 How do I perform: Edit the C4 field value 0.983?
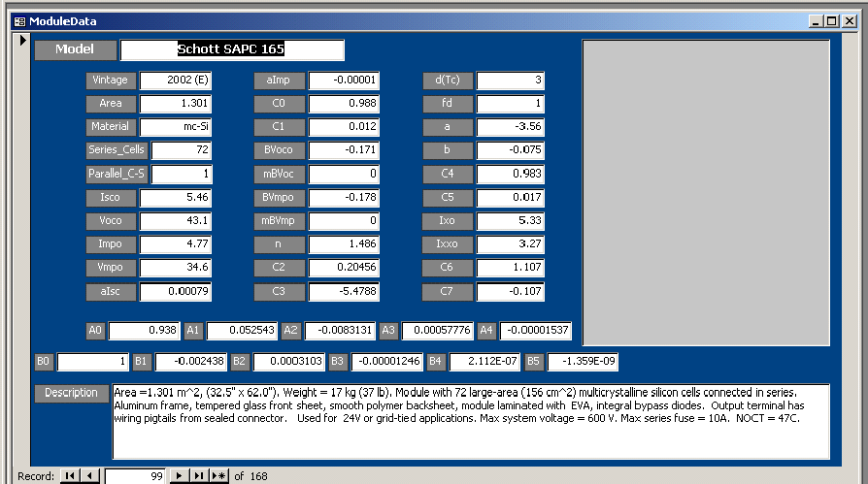tap(511, 174)
